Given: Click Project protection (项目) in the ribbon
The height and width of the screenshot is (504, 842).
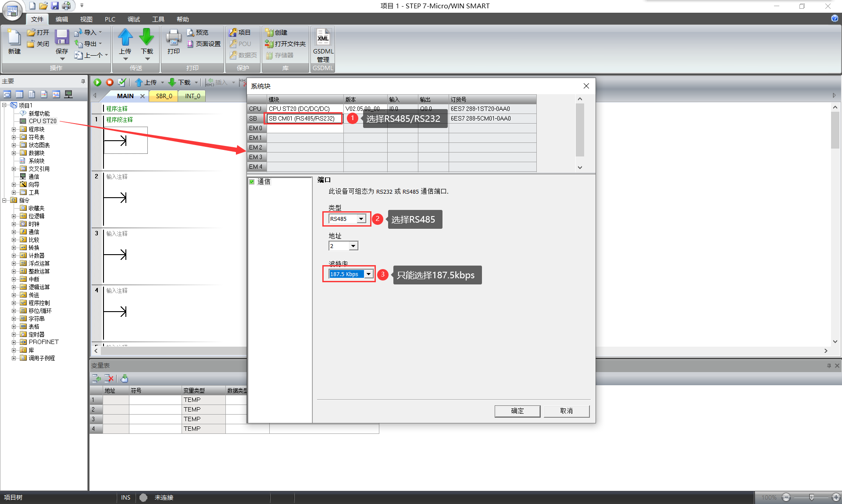Looking at the screenshot, I should coord(240,32).
